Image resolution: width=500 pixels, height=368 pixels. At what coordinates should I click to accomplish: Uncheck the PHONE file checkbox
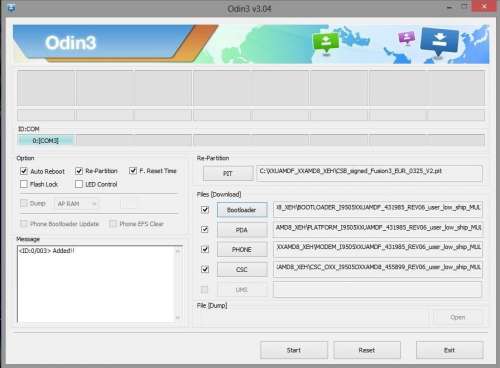[205, 249]
